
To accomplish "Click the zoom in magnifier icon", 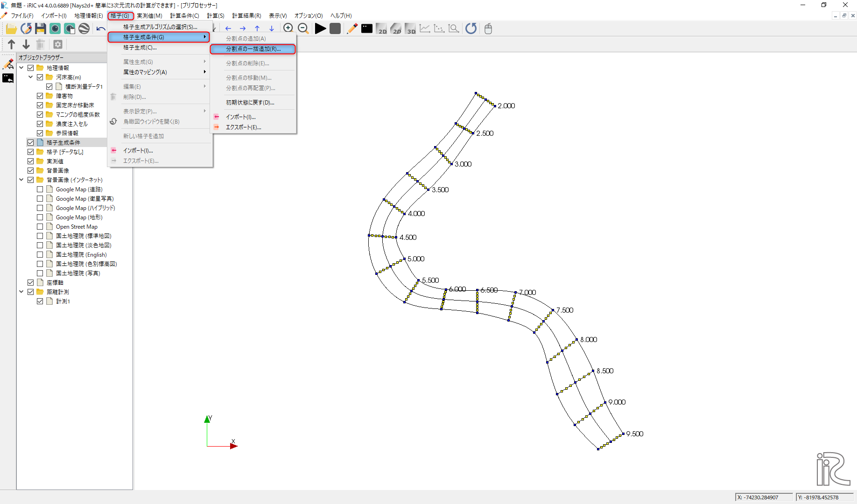I will pos(288,28).
